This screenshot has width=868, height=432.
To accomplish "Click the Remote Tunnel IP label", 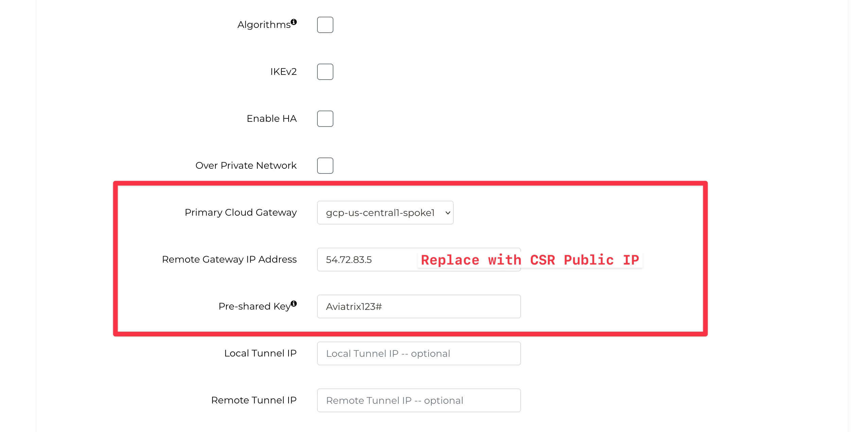I will (x=254, y=400).
